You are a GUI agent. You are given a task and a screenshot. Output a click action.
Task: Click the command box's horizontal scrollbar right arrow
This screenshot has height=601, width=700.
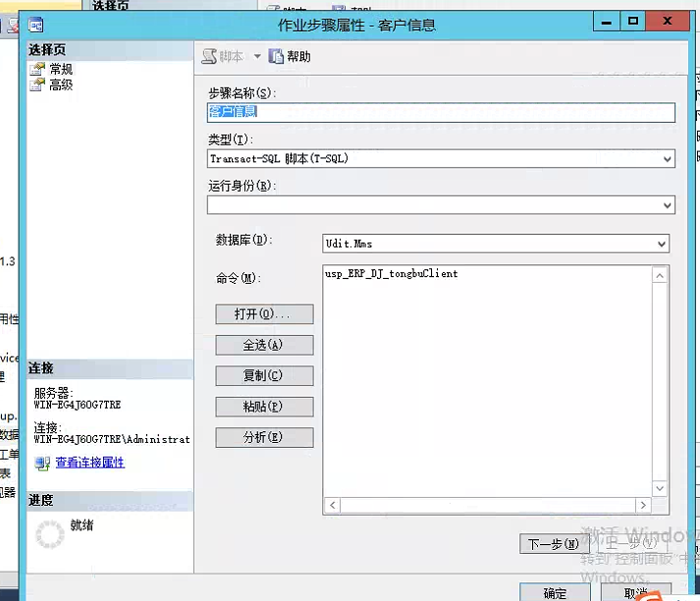tap(643, 505)
